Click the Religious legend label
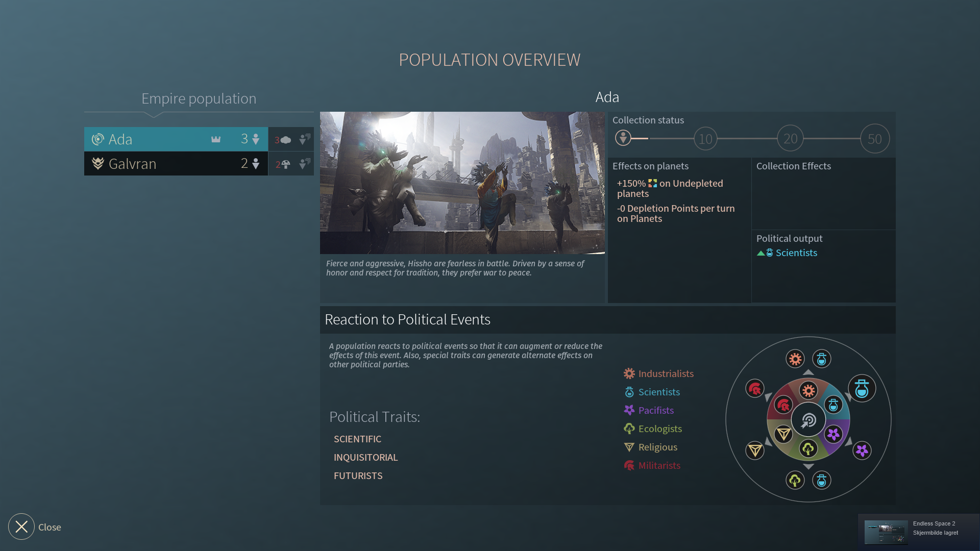 coord(657,447)
